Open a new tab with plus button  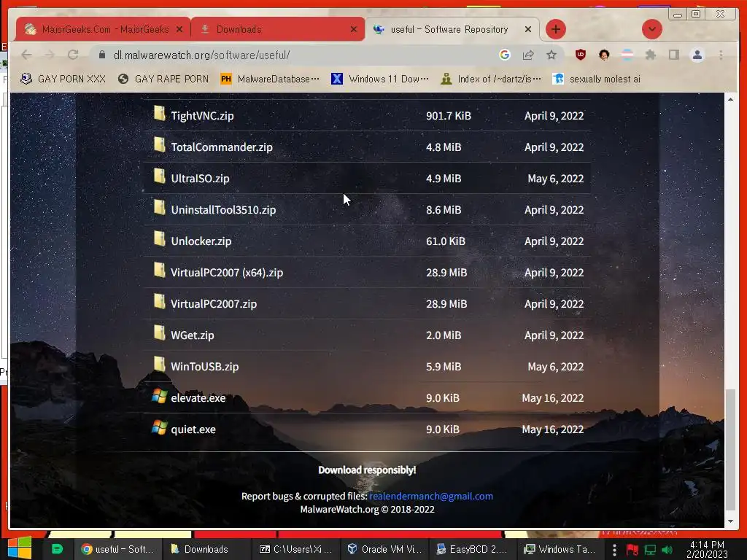(x=555, y=29)
